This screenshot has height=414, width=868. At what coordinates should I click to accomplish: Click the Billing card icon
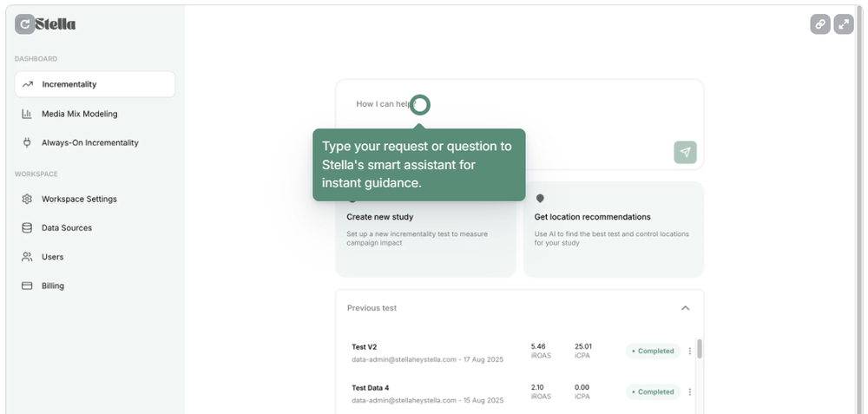click(27, 286)
